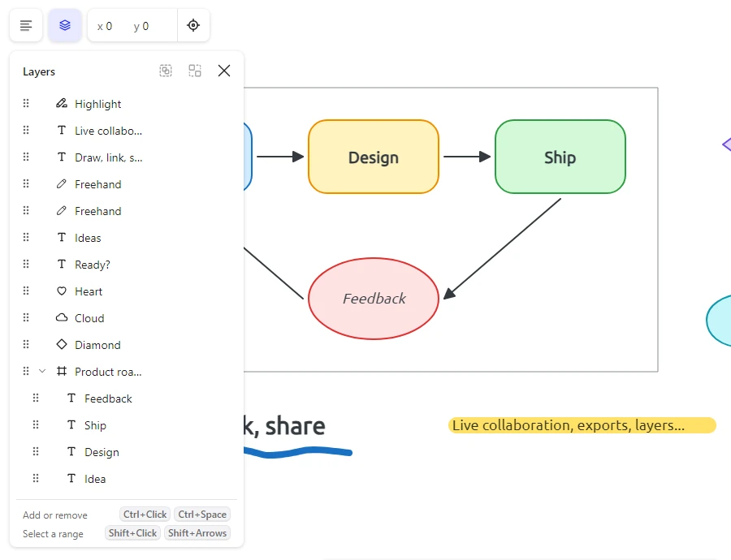
Task: Select the Design child layer
Action: tap(127, 452)
